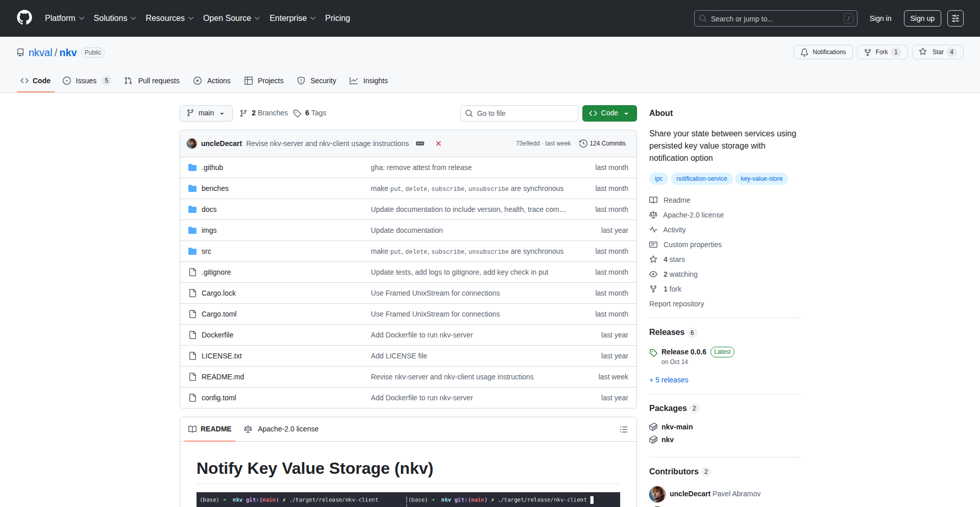This screenshot has height=507, width=980.
Task: View 124 Commits history
Action: 603,143
